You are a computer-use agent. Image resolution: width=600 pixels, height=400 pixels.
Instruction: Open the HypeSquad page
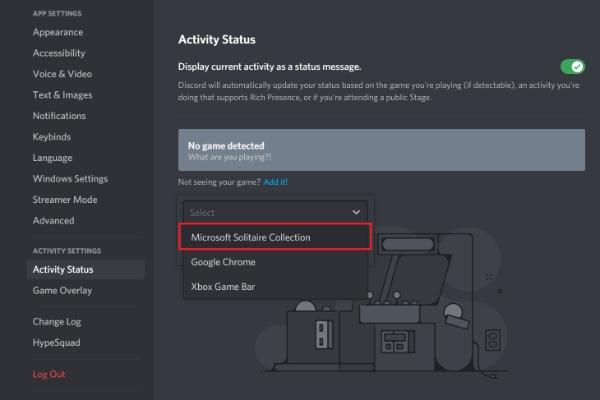tap(56, 343)
